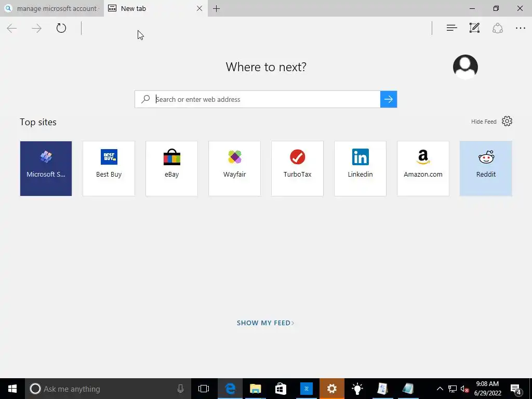
Task: Open the Wayfair top site tile
Action: click(234, 168)
